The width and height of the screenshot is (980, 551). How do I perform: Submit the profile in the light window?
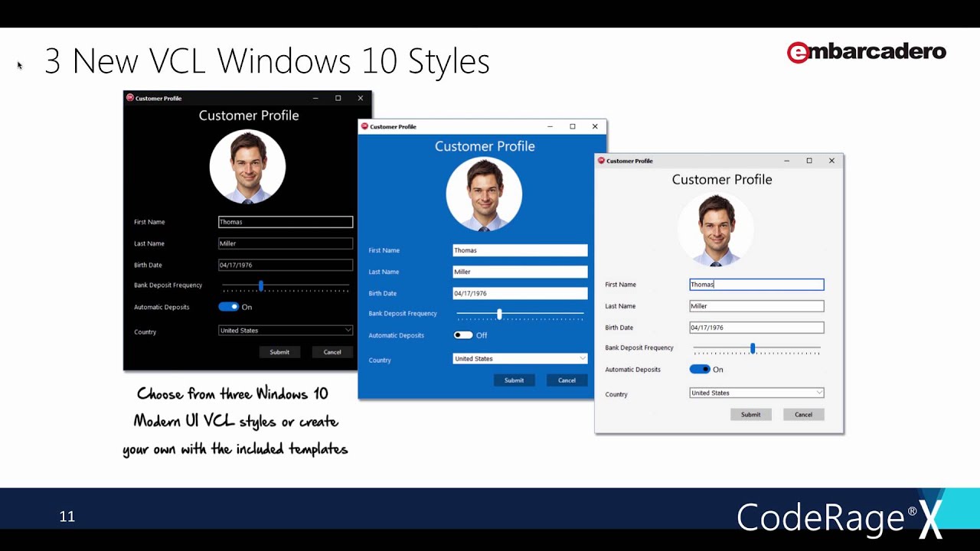click(751, 415)
